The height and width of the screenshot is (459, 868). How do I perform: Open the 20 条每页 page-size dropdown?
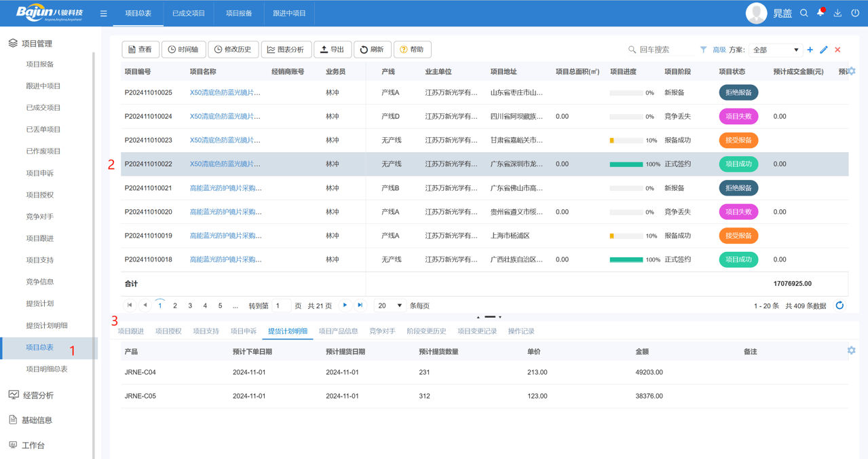(389, 305)
